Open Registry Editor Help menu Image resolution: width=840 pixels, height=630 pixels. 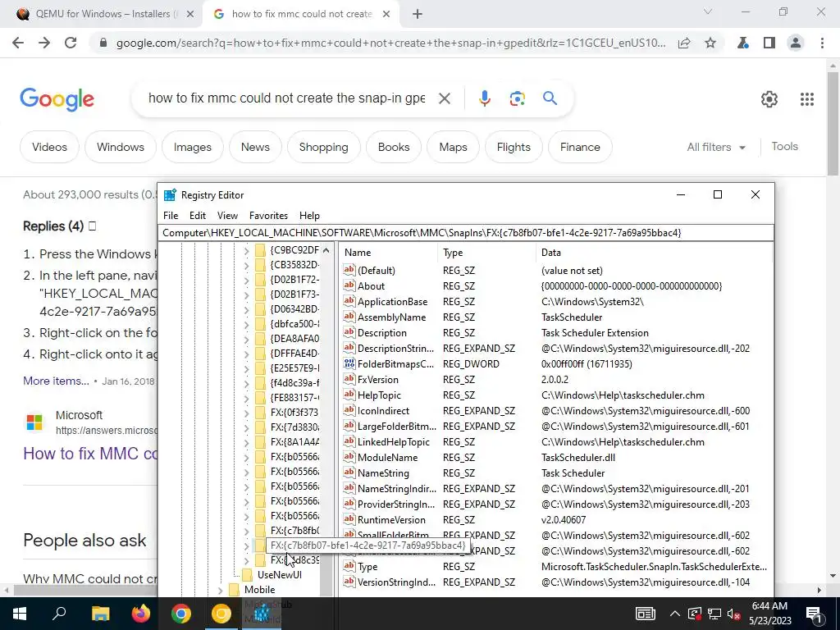point(309,216)
